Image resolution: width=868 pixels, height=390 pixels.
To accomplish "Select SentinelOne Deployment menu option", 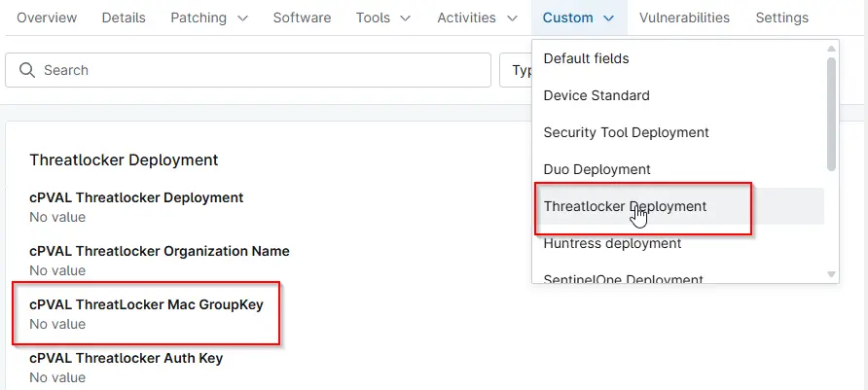I will [x=623, y=279].
